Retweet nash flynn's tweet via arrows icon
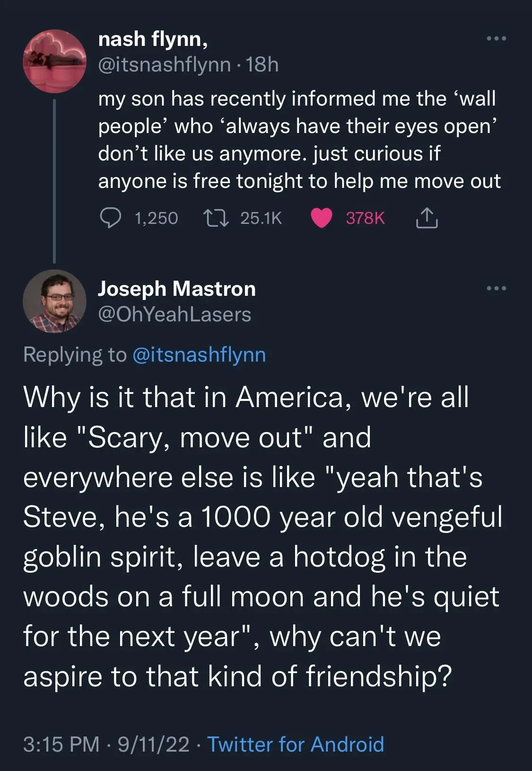 (x=216, y=218)
